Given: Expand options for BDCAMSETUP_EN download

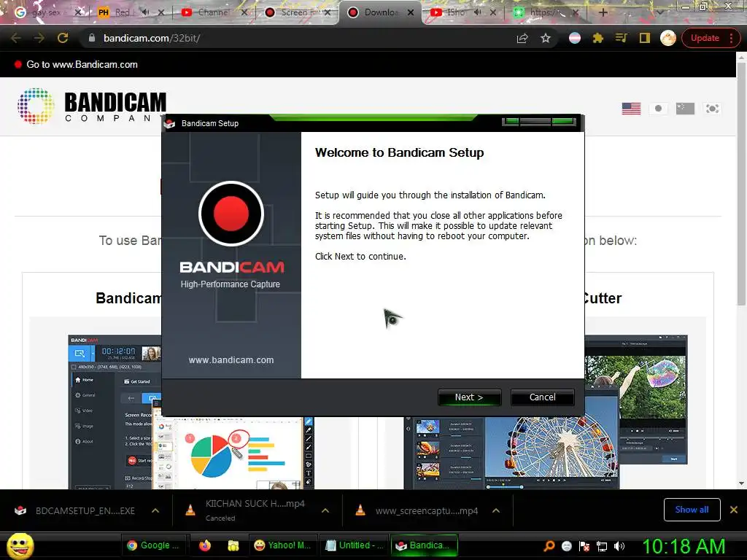Looking at the screenshot, I should [155, 510].
